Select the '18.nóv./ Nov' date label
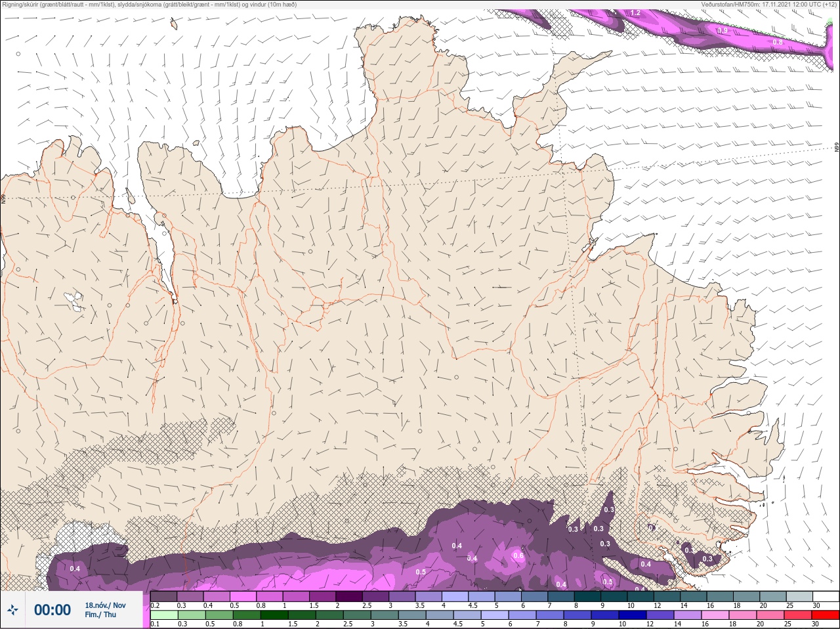This screenshot has width=840, height=629. [x=105, y=605]
